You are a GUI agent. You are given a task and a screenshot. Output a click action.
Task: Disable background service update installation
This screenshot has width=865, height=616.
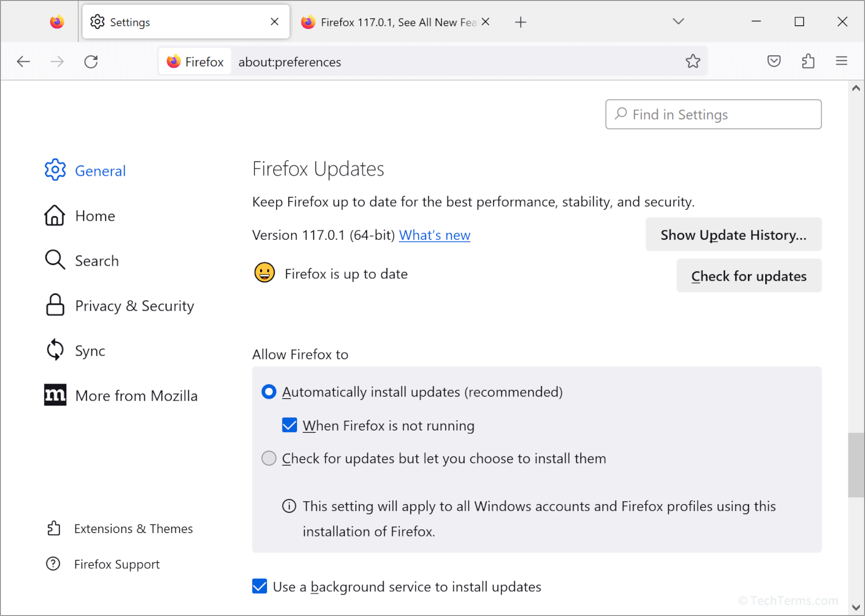[x=259, y=586]
